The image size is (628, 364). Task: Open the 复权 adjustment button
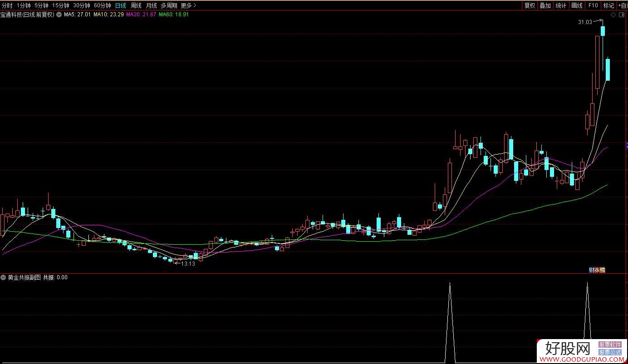point(530,5)
